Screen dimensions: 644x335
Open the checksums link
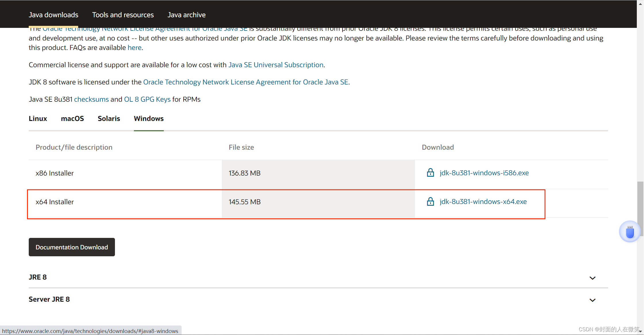click(x=91, y=99)
